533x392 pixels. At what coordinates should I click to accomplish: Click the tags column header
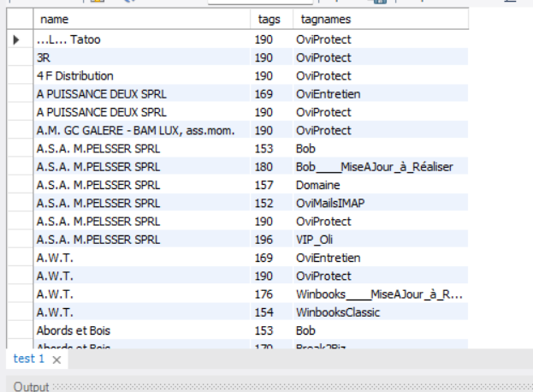point(271,20)
